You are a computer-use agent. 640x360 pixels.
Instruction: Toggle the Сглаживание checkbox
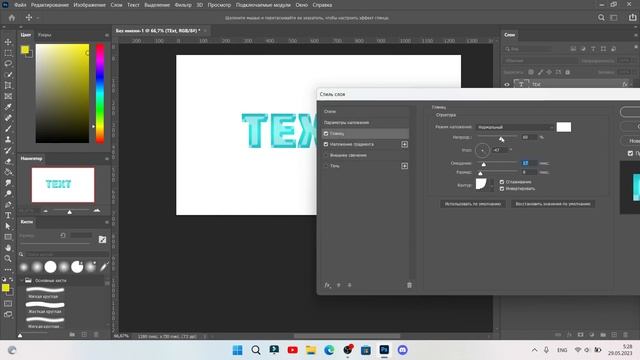pos(502,182)
